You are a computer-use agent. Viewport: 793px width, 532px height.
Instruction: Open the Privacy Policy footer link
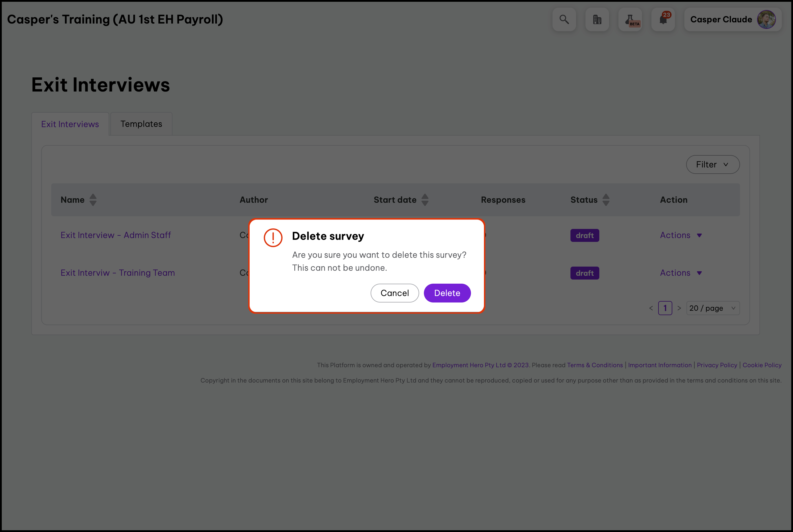[717, 365]
